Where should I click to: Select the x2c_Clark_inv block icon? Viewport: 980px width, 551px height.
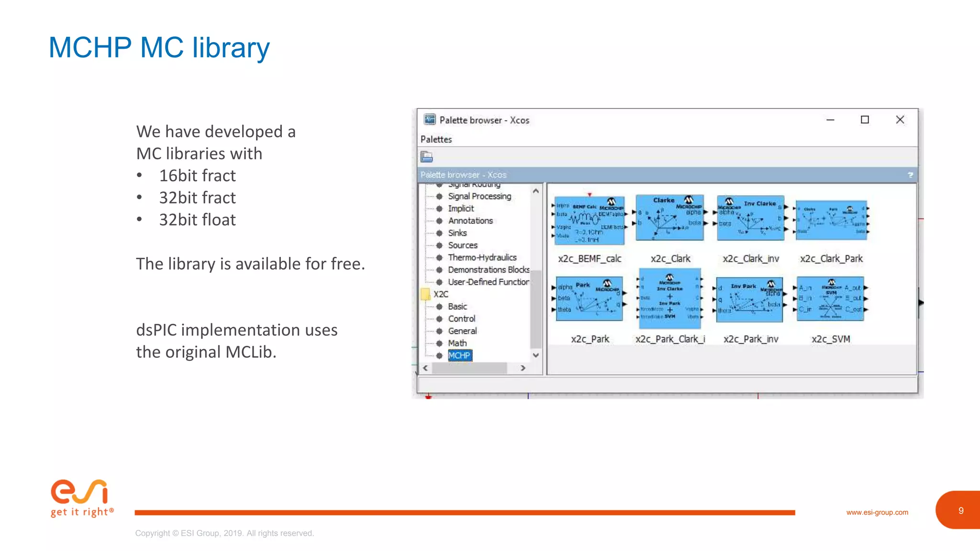[x=750, y=218]
